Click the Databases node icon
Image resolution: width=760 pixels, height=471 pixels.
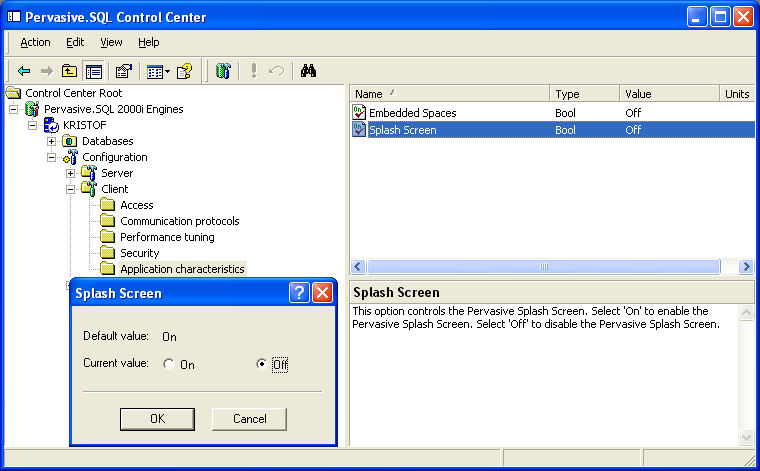click(70, 141)
